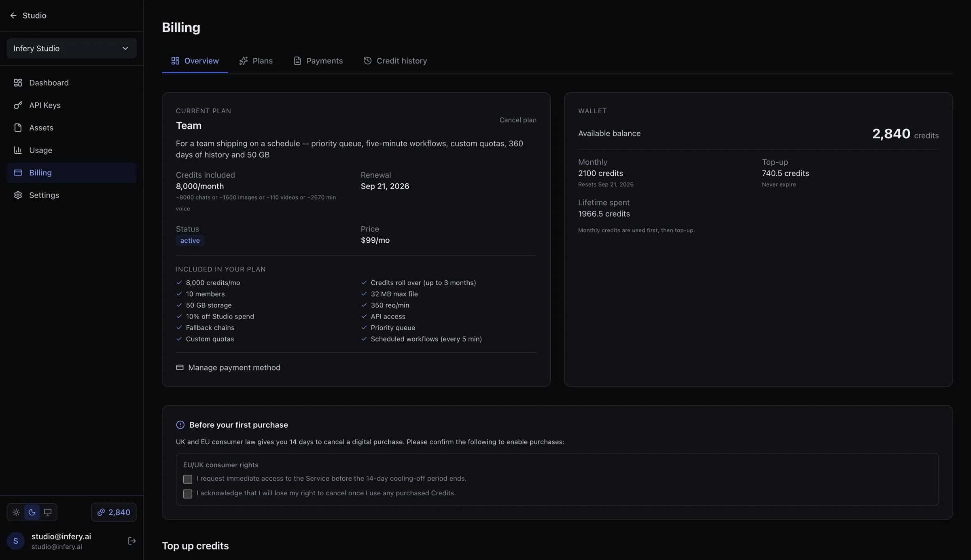Click the Usage bar chart icon
Image resolution: width=971 pixels, height=560 pixels.
tap(18, 150)
